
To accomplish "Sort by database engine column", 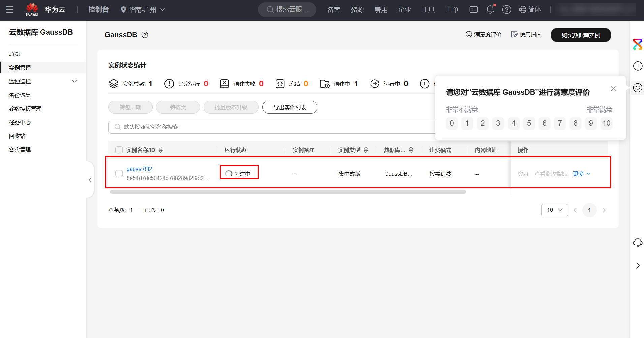I will [411, 150].
